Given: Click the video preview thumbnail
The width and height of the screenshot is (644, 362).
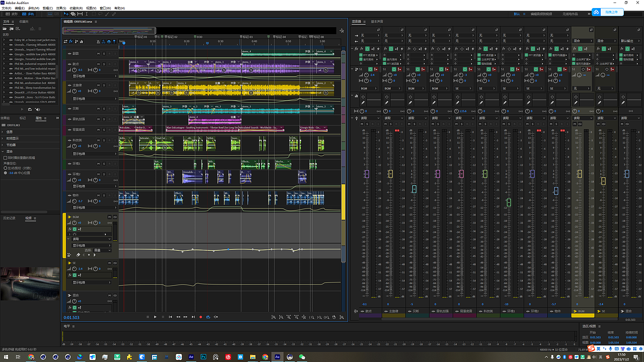Looking at the screenshot, I should pyautogui.click(x=30, y=284).
